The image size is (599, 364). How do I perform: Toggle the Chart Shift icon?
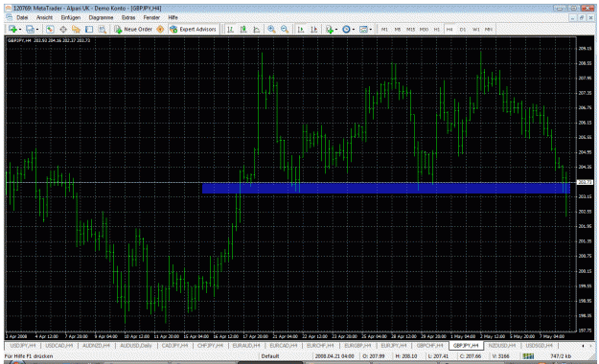coord(314,29)
